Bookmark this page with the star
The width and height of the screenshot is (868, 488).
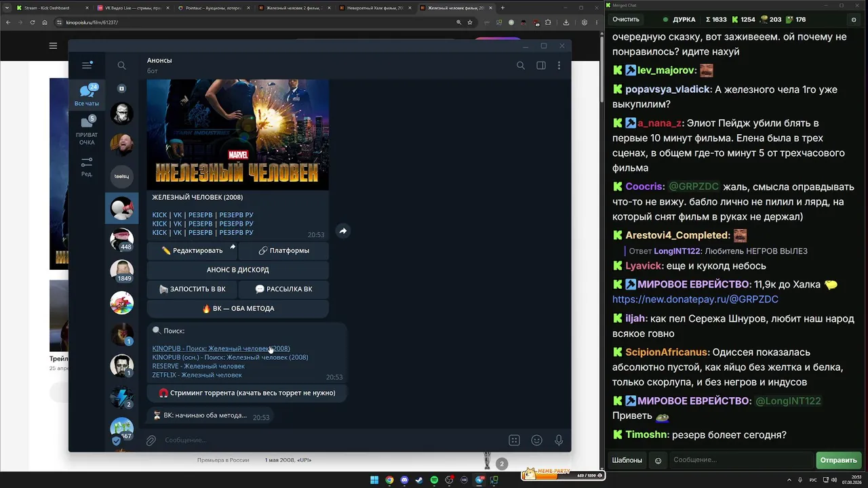[x=469, y=22]
